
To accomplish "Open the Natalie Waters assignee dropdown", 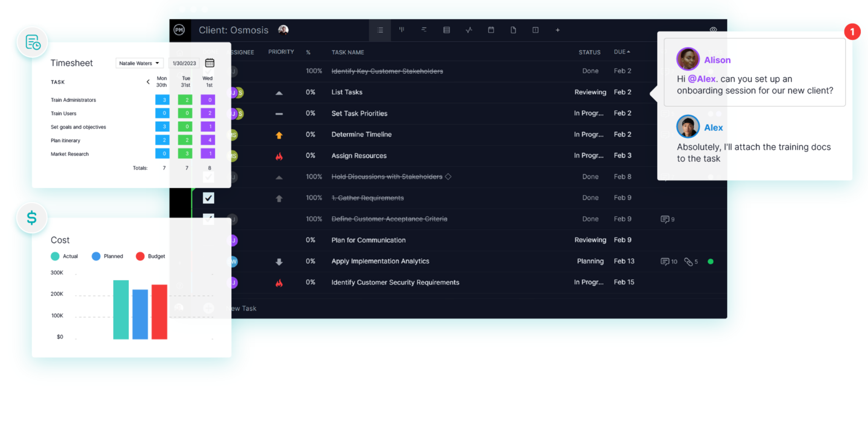I will [139, 63].
